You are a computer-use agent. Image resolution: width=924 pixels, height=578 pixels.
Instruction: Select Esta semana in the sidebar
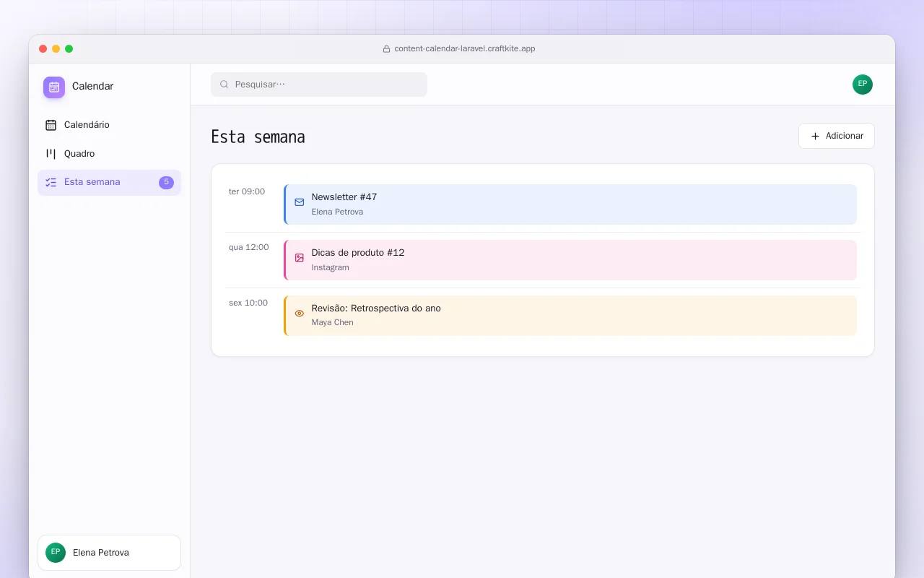pyautogui.click(x=109, y=183)
